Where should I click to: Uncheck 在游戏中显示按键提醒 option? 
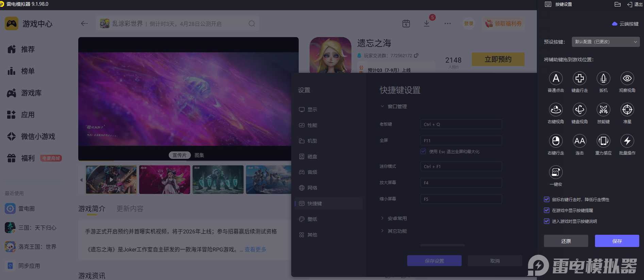coord(547,210)
